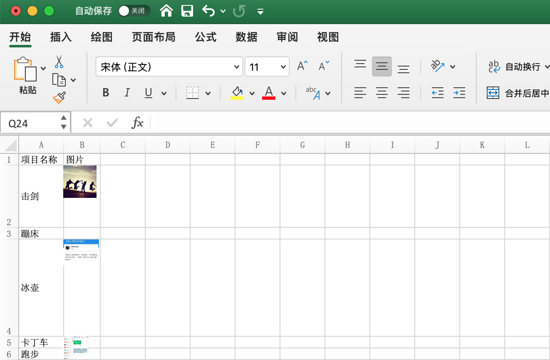Expand the copy options arrow
The width and height of the screenshot is (550, 360).
point(73,80)
